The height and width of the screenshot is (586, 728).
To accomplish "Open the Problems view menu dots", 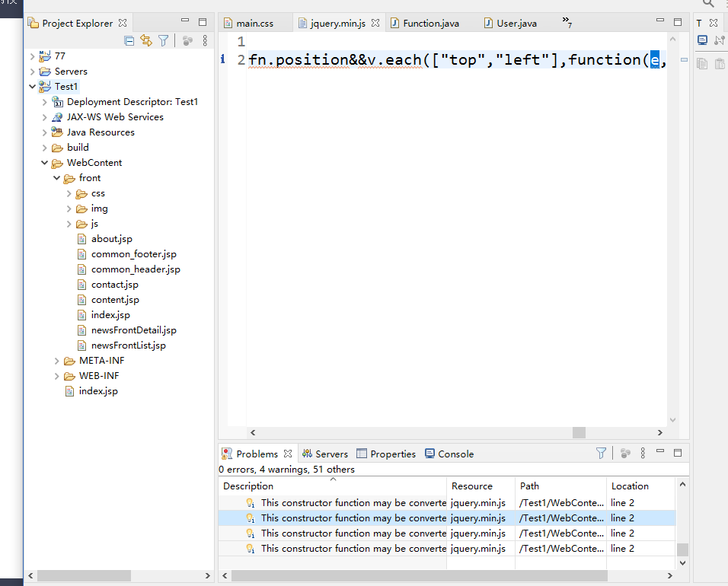I will click(x=643, y=453).
